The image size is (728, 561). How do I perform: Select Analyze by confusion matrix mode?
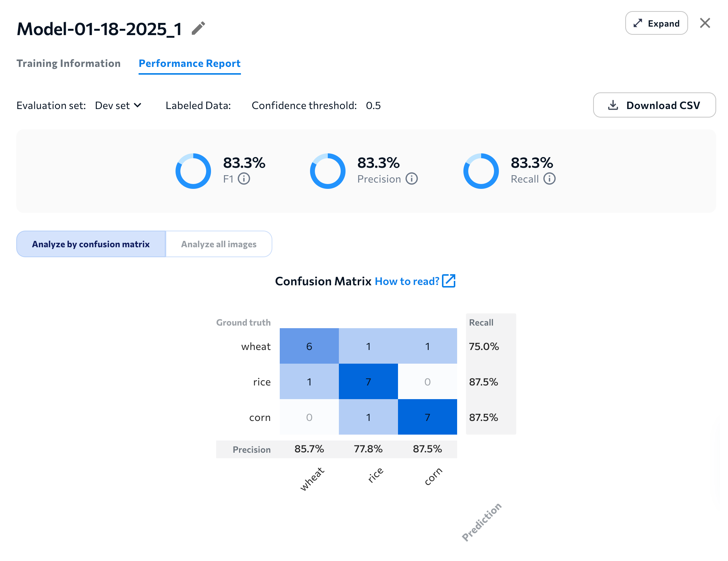coord(91,244)
